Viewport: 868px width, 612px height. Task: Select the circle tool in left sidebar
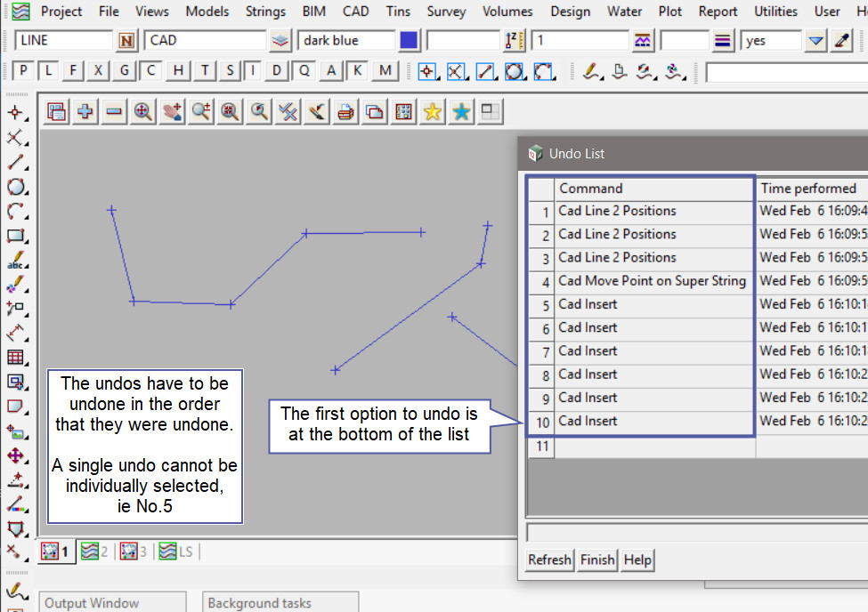[x=16, y=187]
